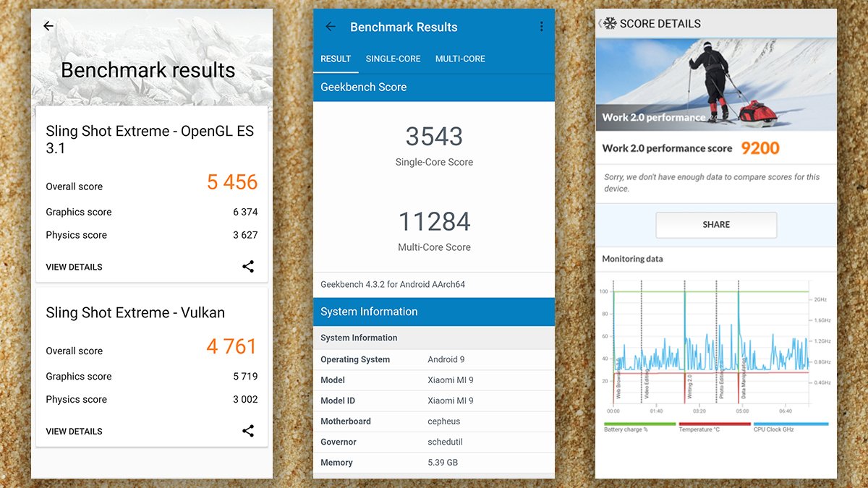Switch to the SINGLE-CORE tab
The height and width of the screenshot is (488, 868).
click(x=393, y=59)
